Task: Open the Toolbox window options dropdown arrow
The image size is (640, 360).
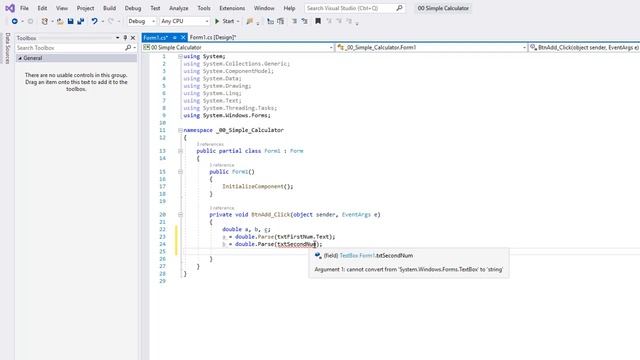Action: click(118, 38)
